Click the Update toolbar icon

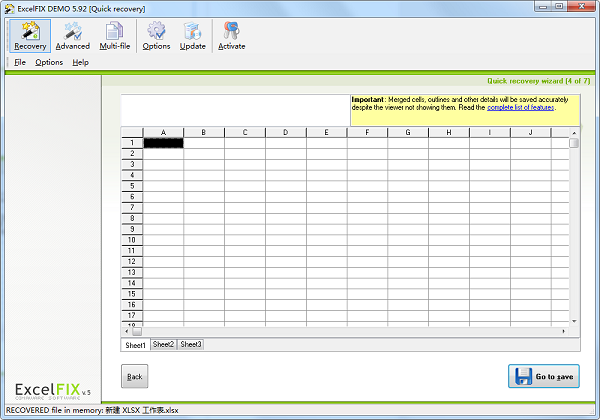pos(192,35)
